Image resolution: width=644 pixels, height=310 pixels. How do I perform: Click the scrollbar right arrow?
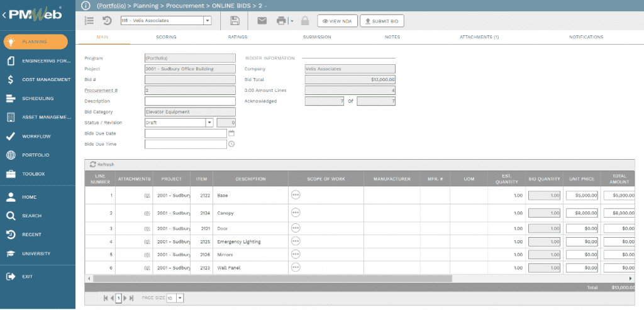point(631,279)
